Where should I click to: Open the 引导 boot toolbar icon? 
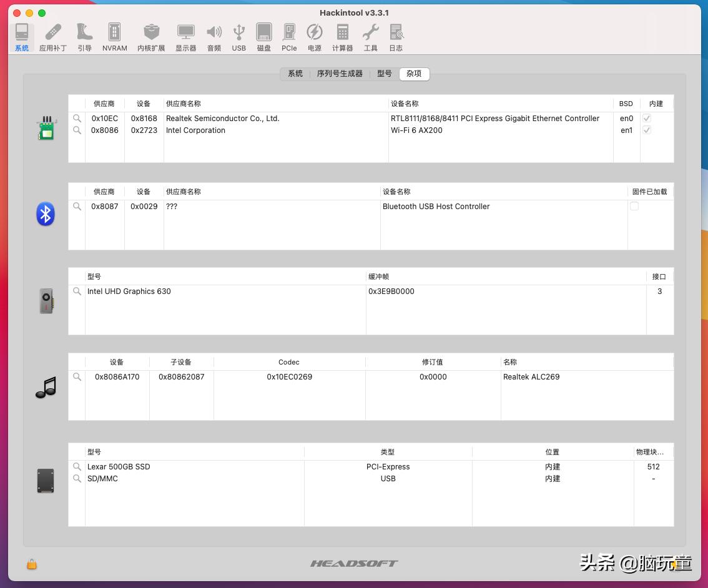(84, 37)
